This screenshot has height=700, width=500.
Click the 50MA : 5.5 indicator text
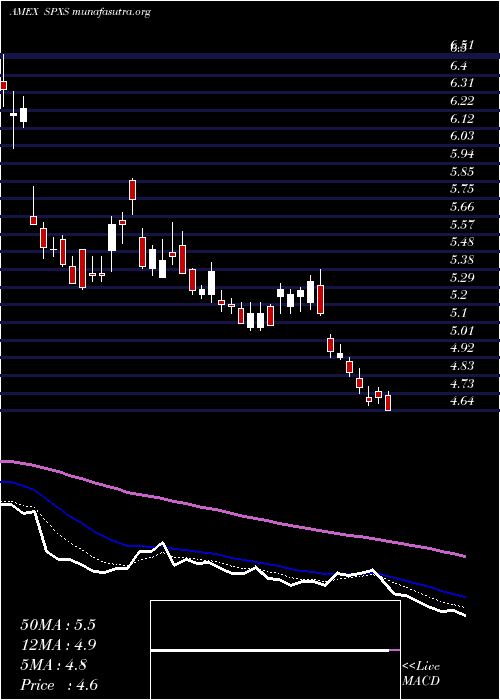point(58,625)
